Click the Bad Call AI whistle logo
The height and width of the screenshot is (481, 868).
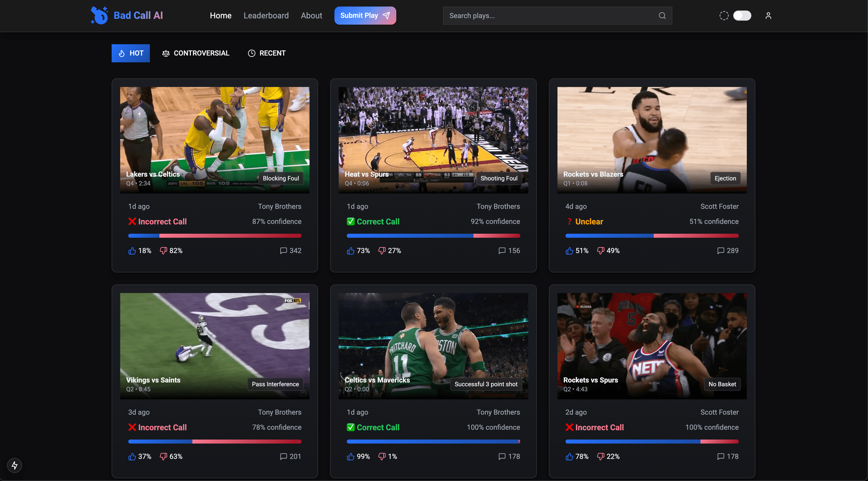[99, 16]
